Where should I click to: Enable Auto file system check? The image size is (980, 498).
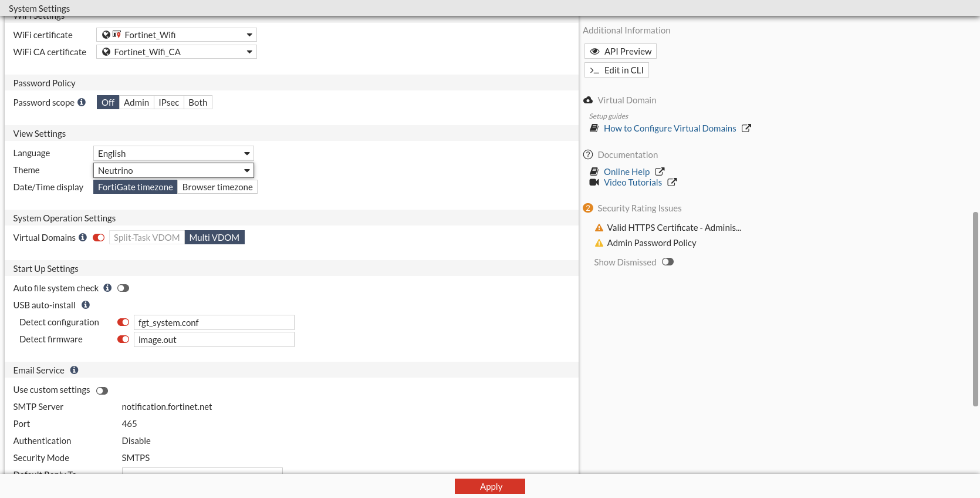tap(123, 288)
